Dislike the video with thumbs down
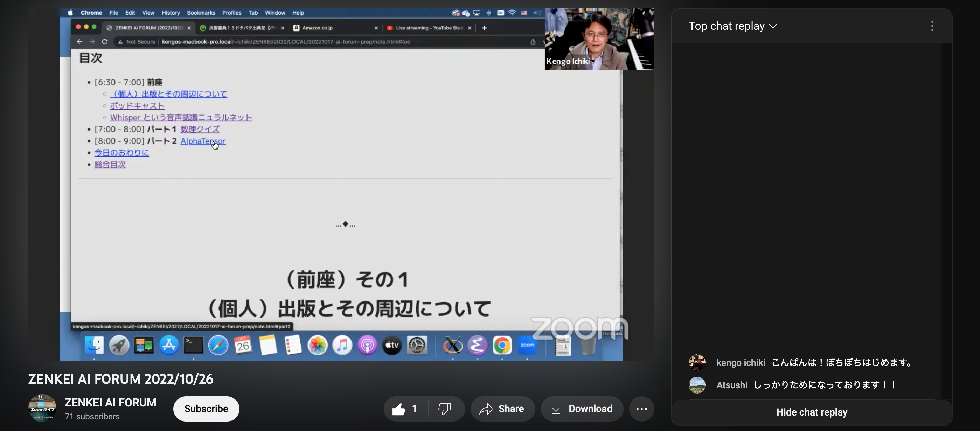 (445, 409)
